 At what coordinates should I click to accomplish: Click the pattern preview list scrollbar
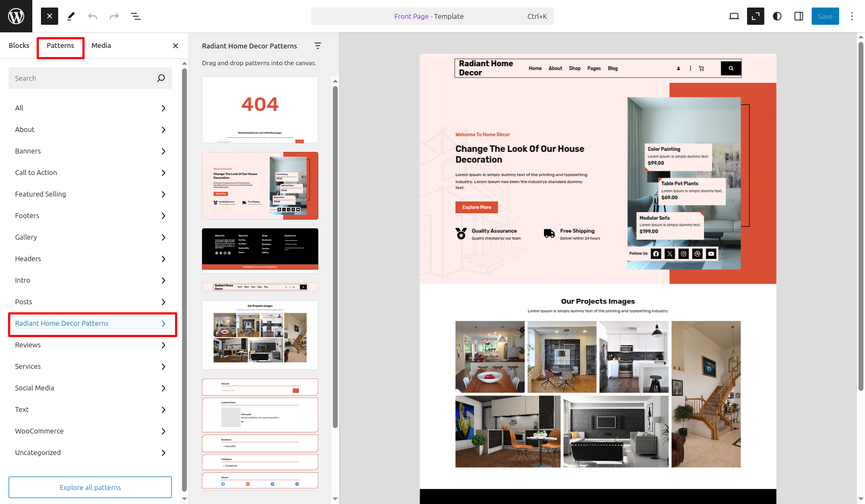coord(335,256)
